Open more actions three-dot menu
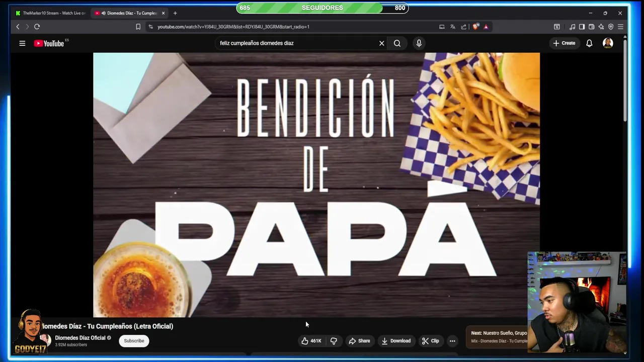 click(452, 341)
